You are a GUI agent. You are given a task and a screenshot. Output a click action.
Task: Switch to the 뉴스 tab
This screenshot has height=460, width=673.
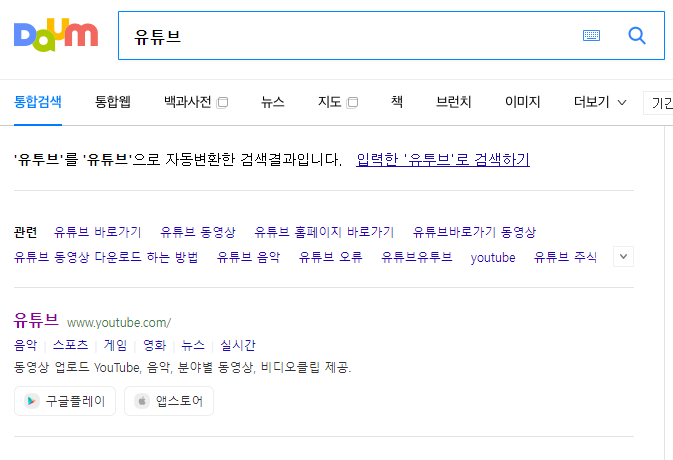tap(273, 102)
